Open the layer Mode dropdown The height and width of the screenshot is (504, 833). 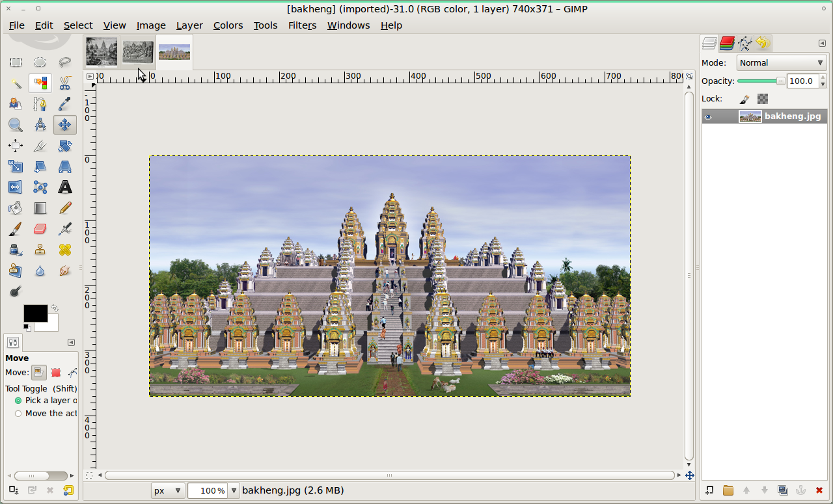(781, 62)
